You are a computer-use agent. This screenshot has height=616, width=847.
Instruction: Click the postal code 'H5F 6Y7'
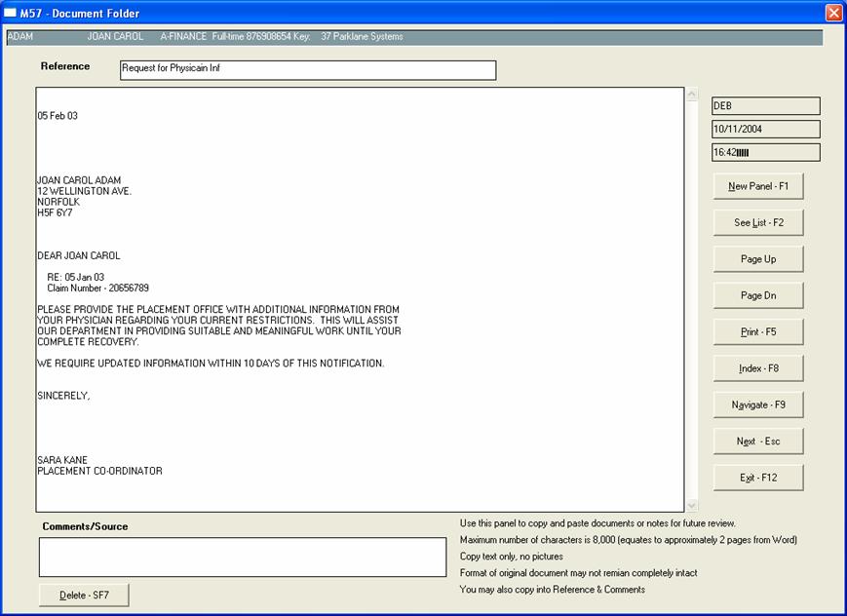tap(55, 212)
